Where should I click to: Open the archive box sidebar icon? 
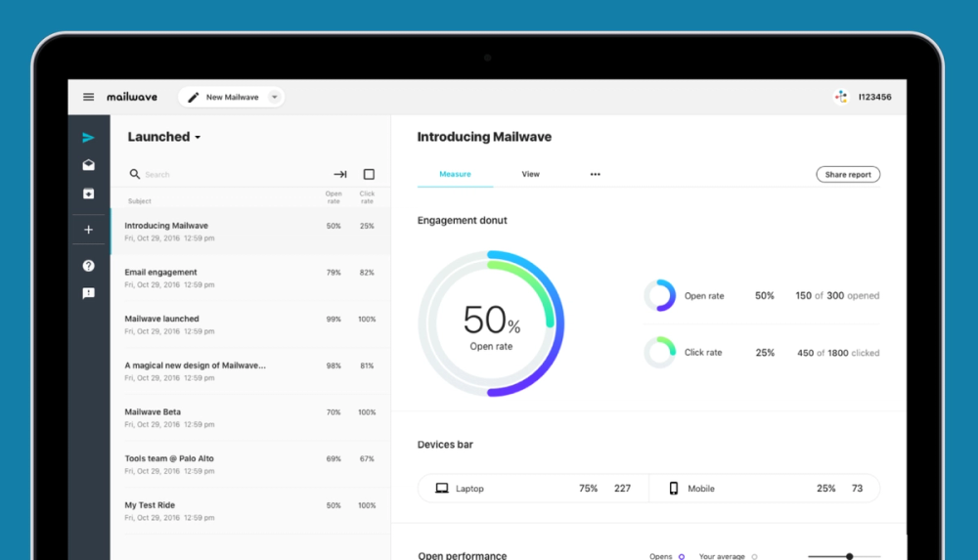pyautogui.click(x=89, y=194)
